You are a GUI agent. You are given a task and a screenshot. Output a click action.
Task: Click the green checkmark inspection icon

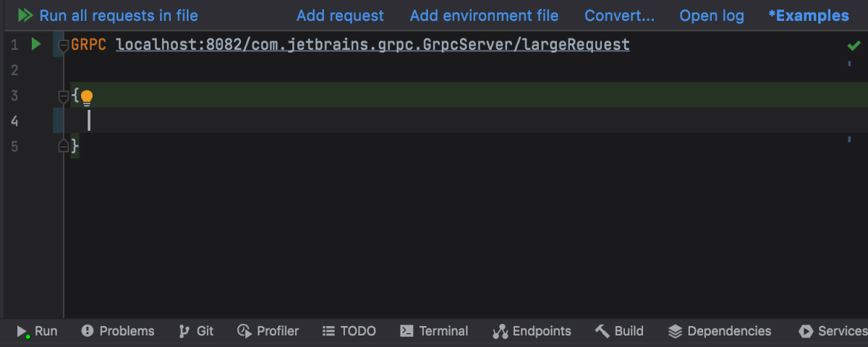854,46
